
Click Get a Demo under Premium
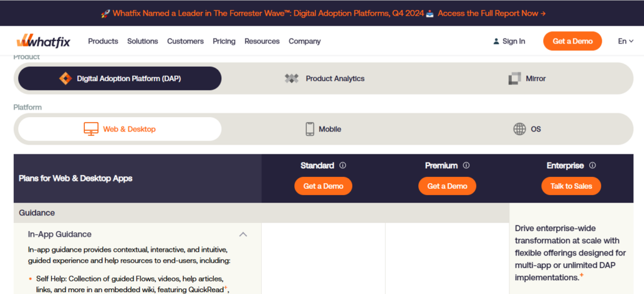[447, 186]
